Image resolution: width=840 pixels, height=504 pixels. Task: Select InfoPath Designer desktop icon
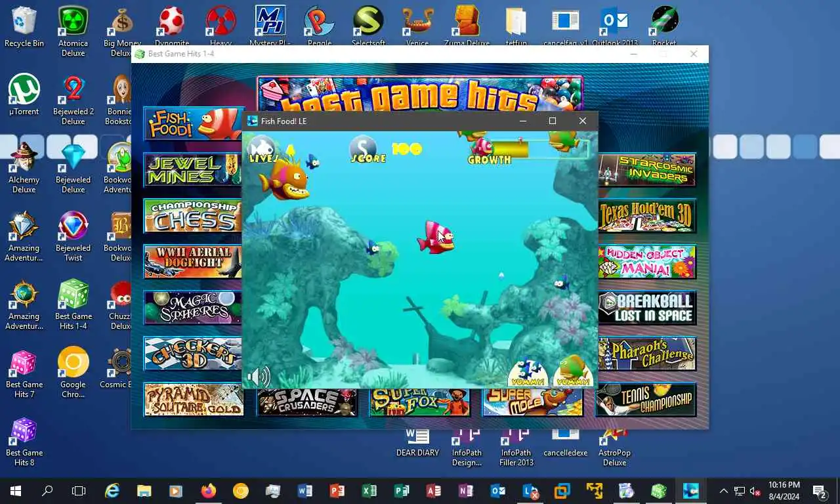[467, 448]
